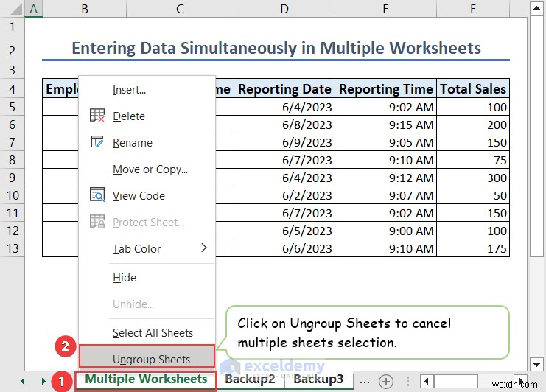
Task: Click the Total Sales cell showing 50
Action: [x=473, y=195]
